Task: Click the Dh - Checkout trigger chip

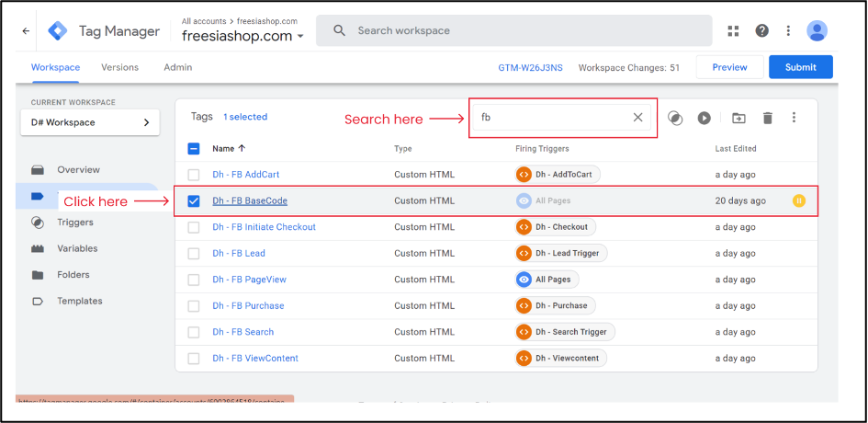Action: click(555, 227)
